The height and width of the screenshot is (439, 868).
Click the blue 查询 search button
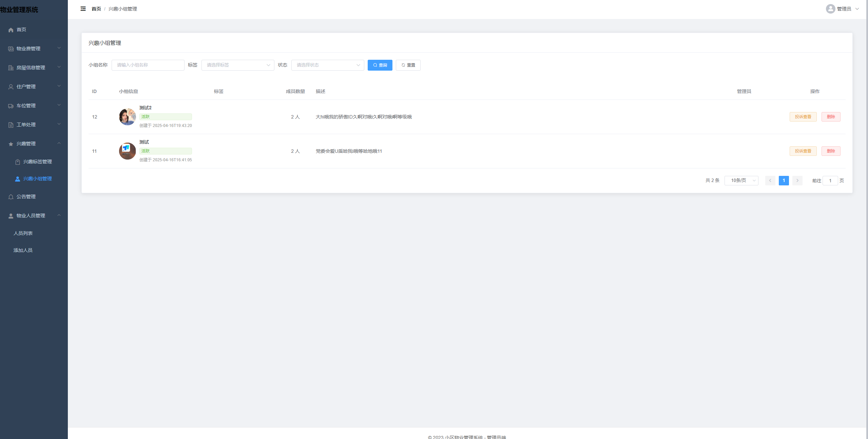pyautogui.click(x=380, y=65)
